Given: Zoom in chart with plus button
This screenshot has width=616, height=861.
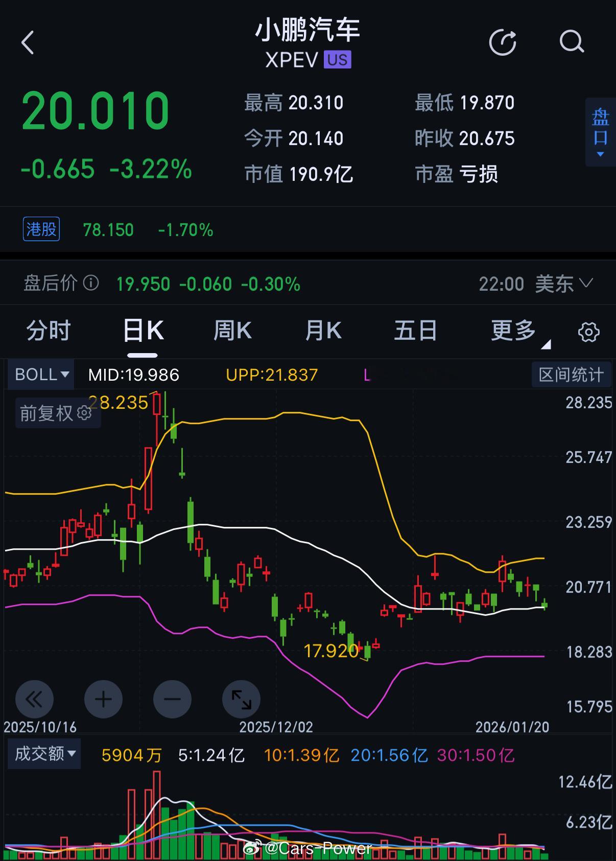Looking at the screenshot, I should [x=103, y=699].
